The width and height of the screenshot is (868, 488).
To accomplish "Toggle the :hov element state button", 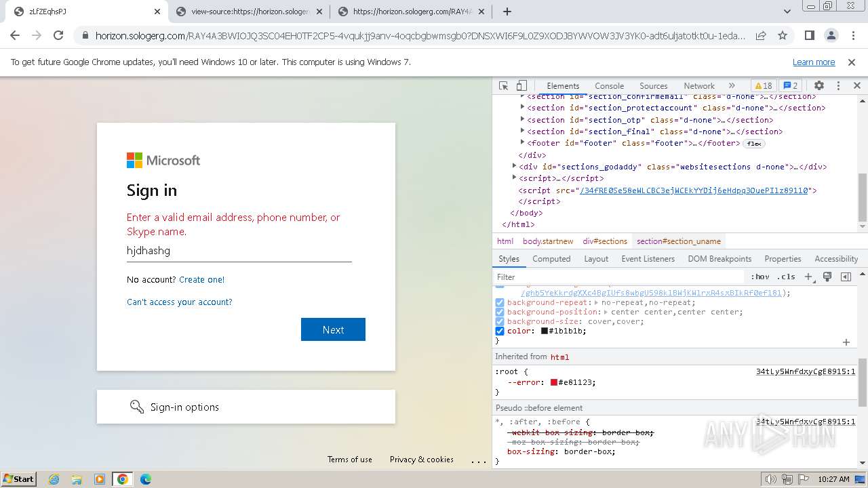I will click(760, 277).
